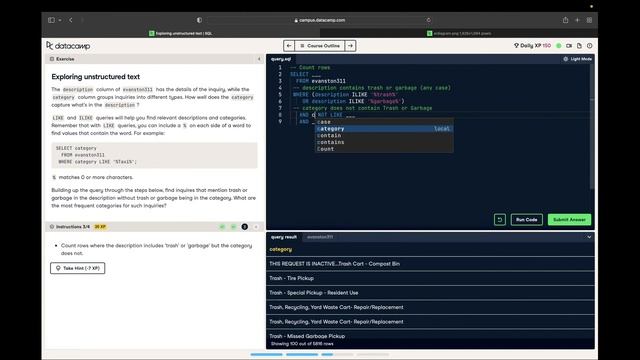Click the 'Exploring unstructured text' heading
This screenshot has height=360, width=640.
point(96,77)
